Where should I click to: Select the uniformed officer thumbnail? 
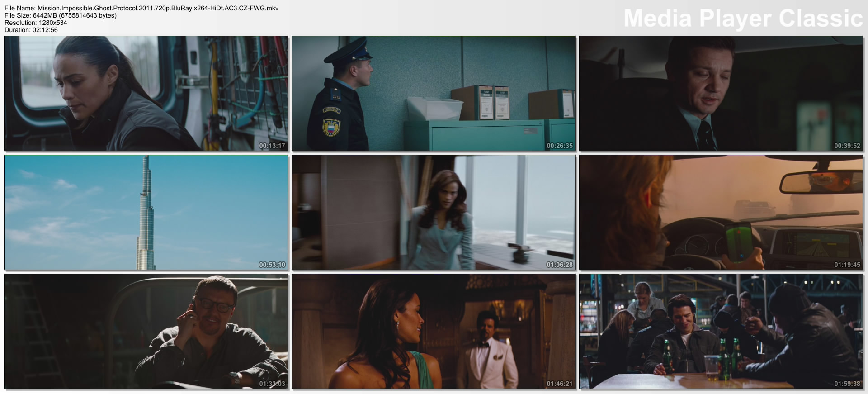point(433,93)
